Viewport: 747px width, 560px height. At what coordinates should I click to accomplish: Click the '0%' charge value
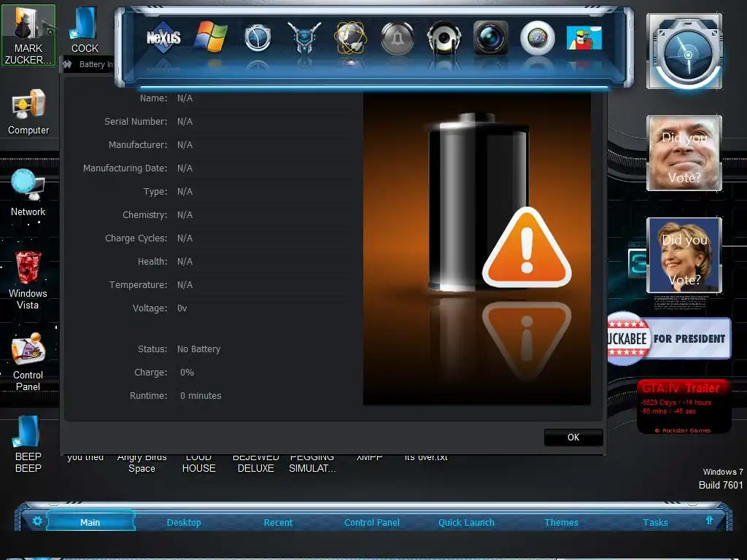tap(187, 373)
